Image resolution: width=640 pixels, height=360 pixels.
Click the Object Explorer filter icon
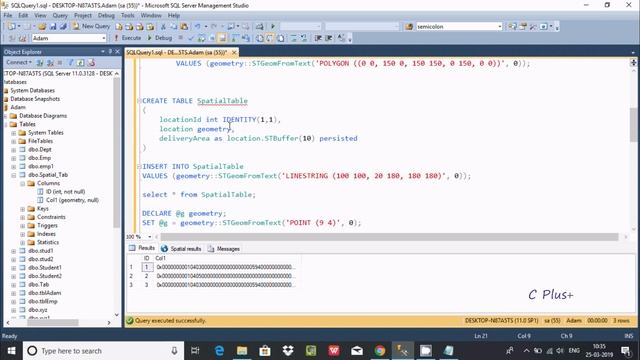point(70,62)
